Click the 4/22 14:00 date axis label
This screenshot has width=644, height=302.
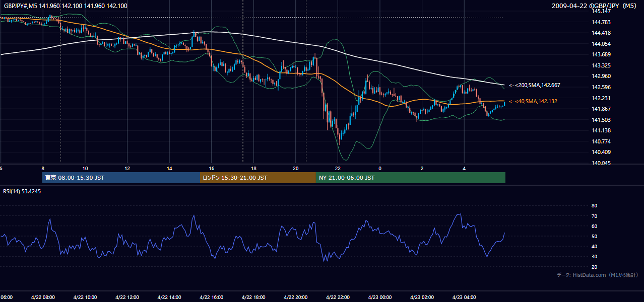coord(169,297)
